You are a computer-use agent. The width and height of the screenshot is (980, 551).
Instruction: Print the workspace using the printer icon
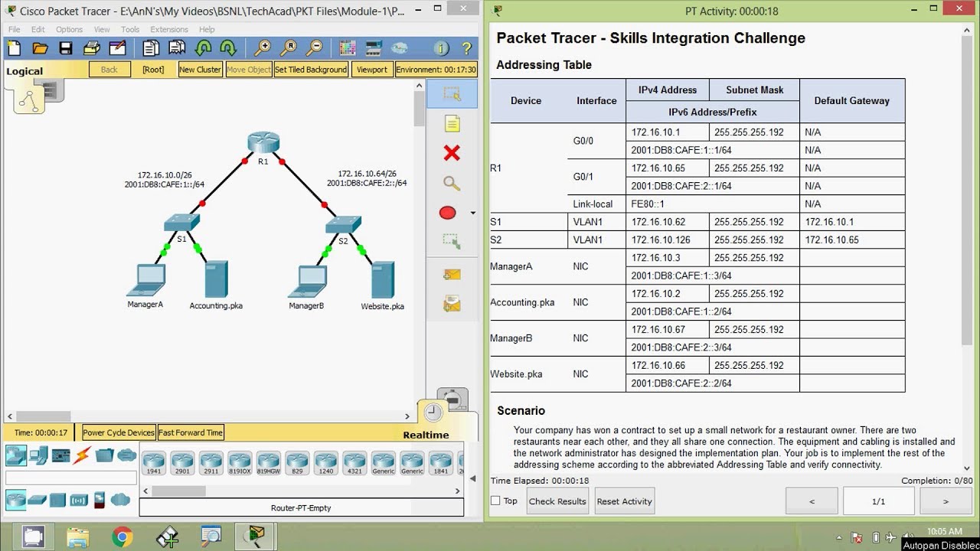click(x=92, y=48)
